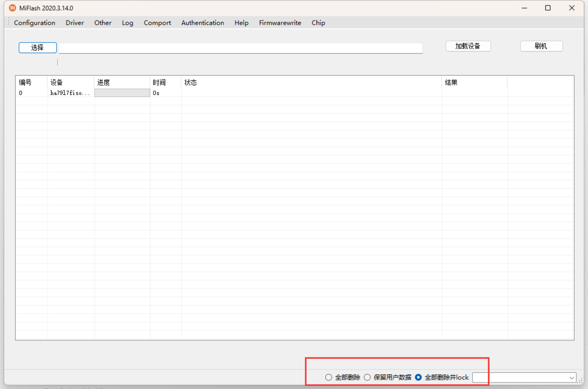The height and width of the screenshot is (389, 588).
Task: Select the 全部删除 radio option
Action: [343, 378]
